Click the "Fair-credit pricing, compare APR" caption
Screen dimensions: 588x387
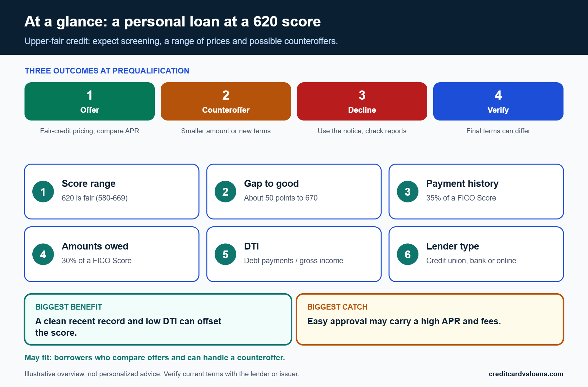tap(90, 131)
